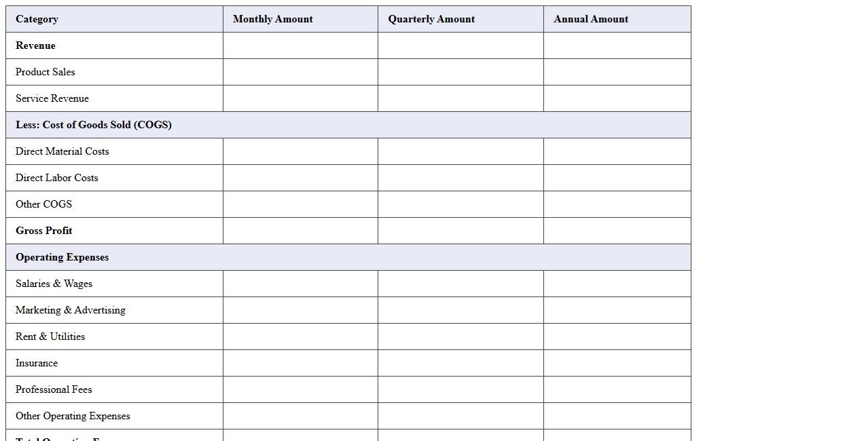Select the Gross Profit monthly amount cell
Viewport: 868px width, 441px height.
300,231
